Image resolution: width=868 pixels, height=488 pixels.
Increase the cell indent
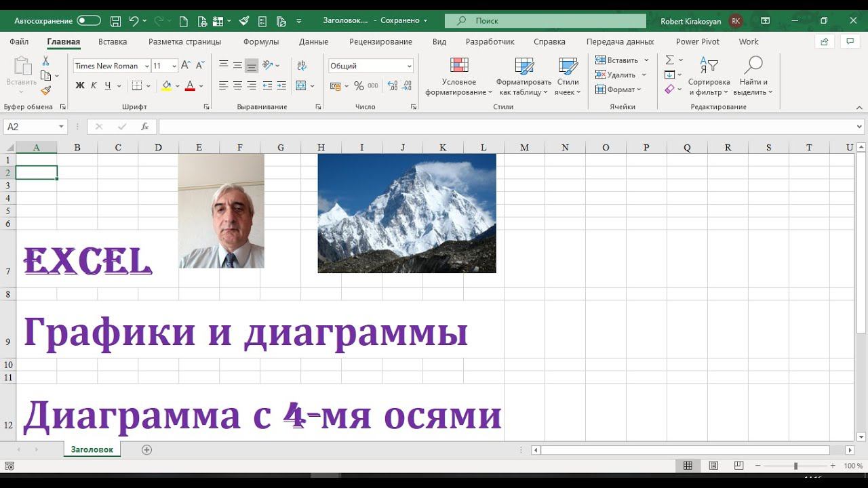[281, 85]
